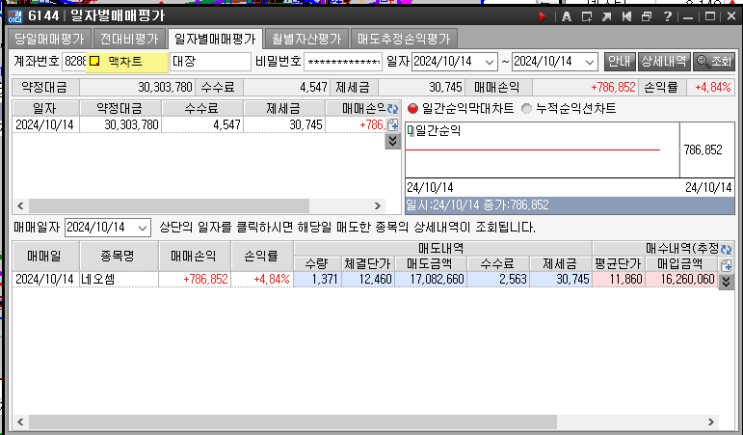The width and height of the screenshot is (743, 435).
Task: Click the +4.84% cell in 네오셈 row
Action: tap(262, 279)
